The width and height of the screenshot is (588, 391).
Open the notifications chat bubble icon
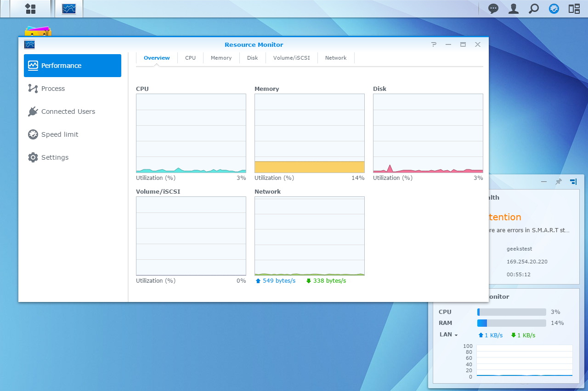[x=493, y=9]
